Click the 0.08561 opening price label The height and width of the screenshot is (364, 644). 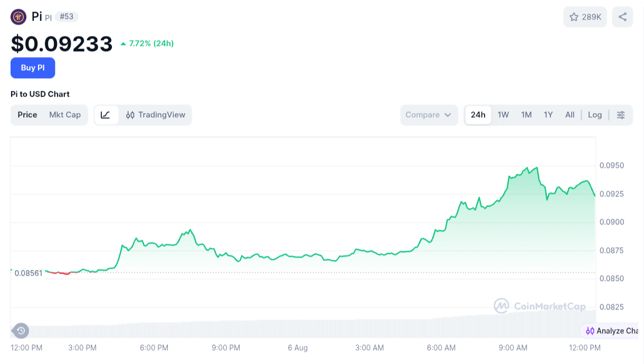[x=29, y=273]
